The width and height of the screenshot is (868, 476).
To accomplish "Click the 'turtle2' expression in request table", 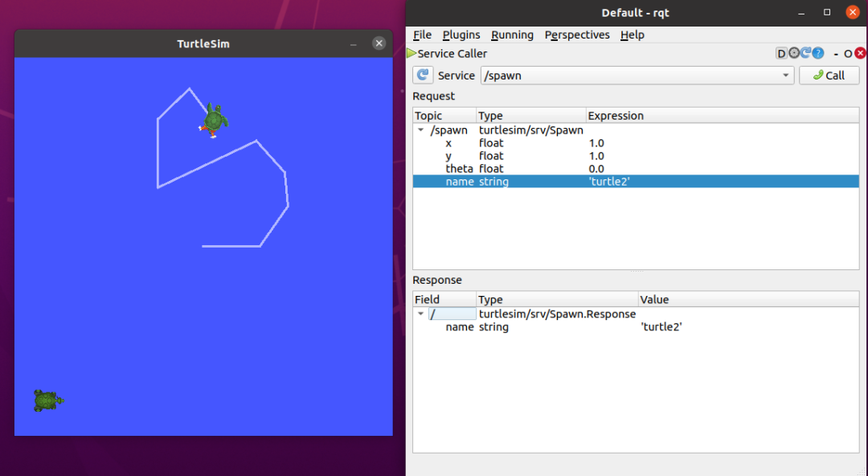I will click(609, 181).
